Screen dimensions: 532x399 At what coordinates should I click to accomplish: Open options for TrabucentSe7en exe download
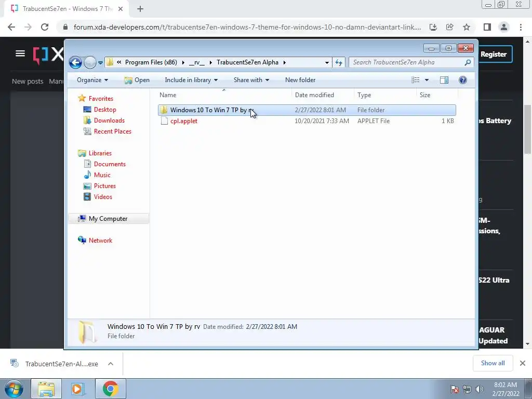coord(111,364)
